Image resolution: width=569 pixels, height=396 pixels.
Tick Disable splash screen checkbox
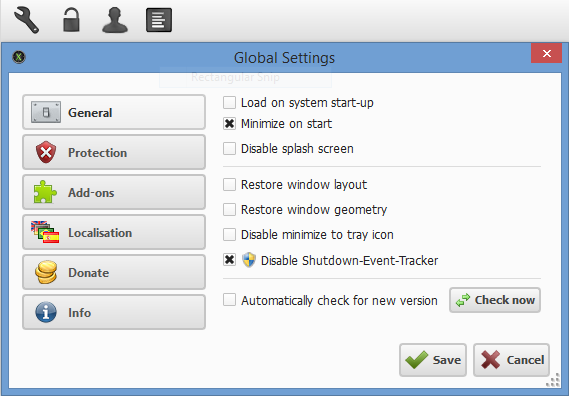[x=229, y=148]
